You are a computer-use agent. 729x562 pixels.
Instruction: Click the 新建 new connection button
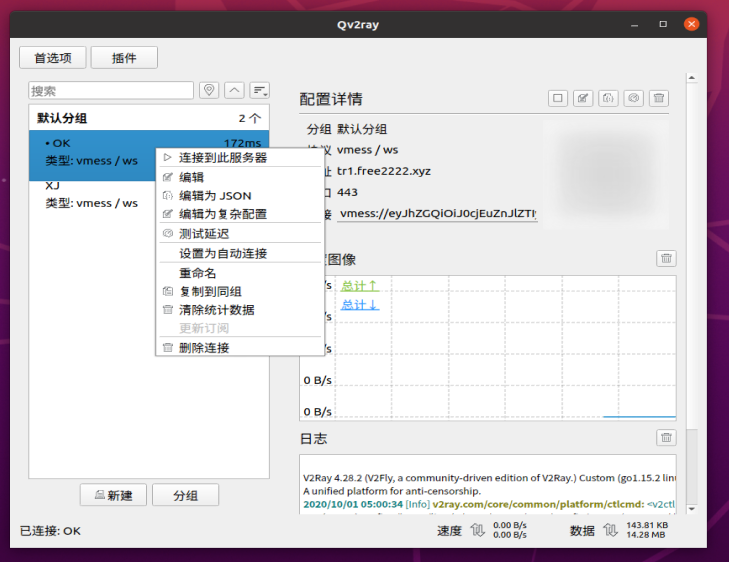[x=113, y=495]
